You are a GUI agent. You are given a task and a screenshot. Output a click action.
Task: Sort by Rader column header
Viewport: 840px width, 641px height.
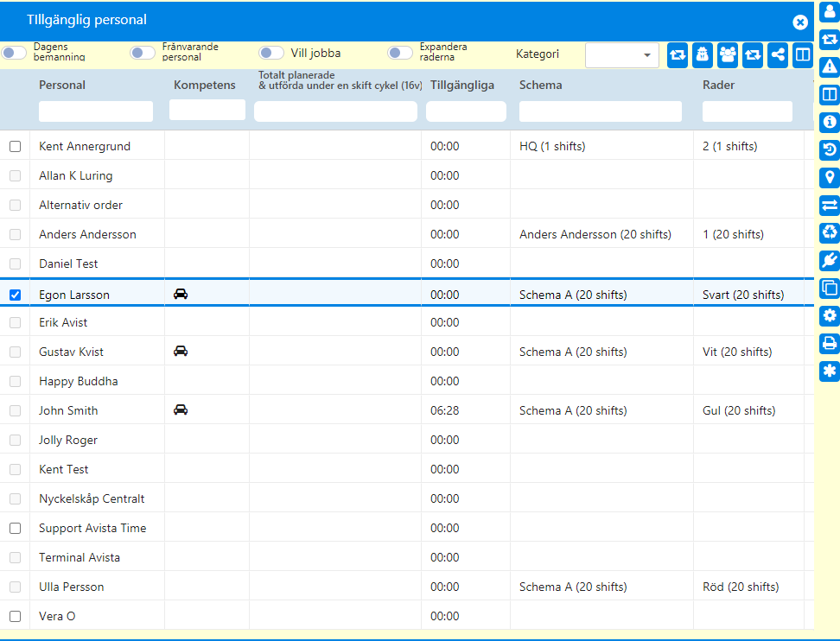[718, 85]
